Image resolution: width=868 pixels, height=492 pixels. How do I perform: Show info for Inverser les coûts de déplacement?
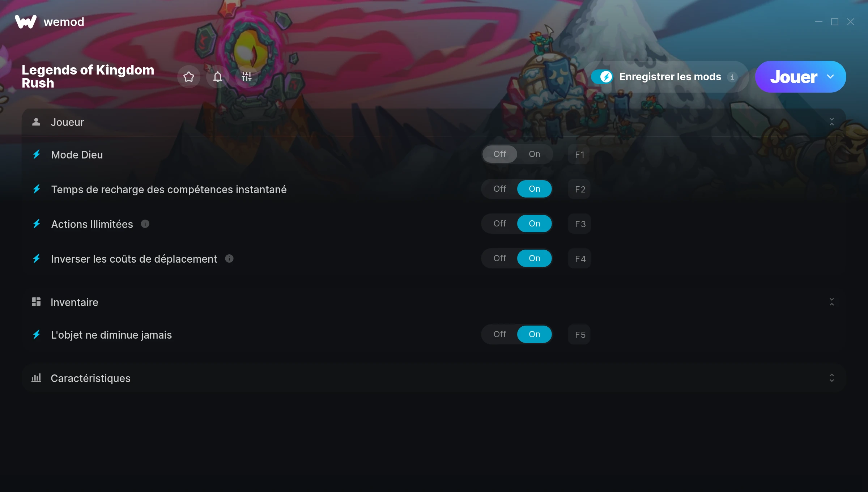(x=229, y=258)
